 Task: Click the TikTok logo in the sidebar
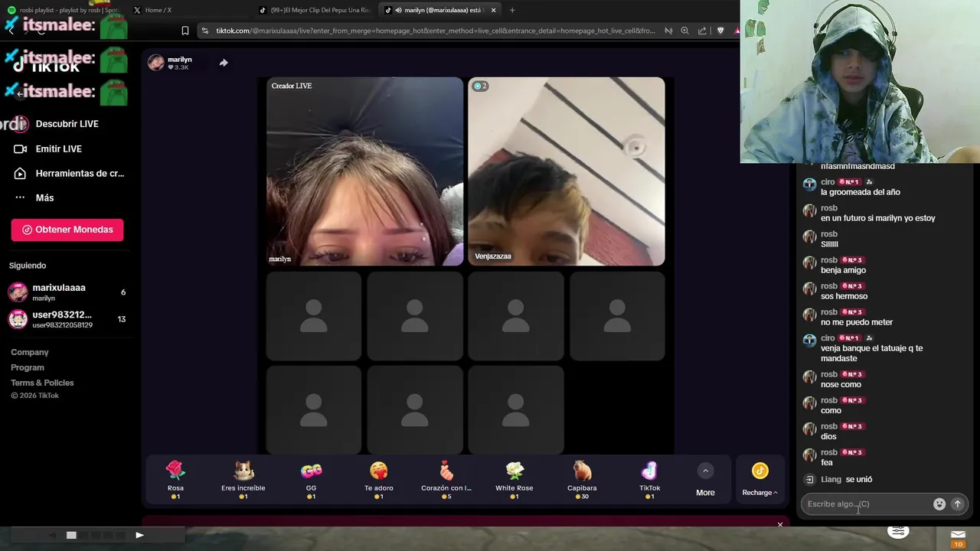tap(47, 67)
